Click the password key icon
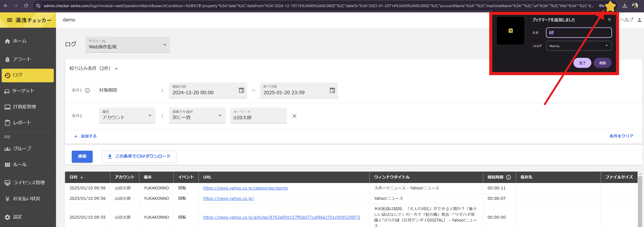The width and height of the screenshot is (644, 227). click(x=602, y=5)
